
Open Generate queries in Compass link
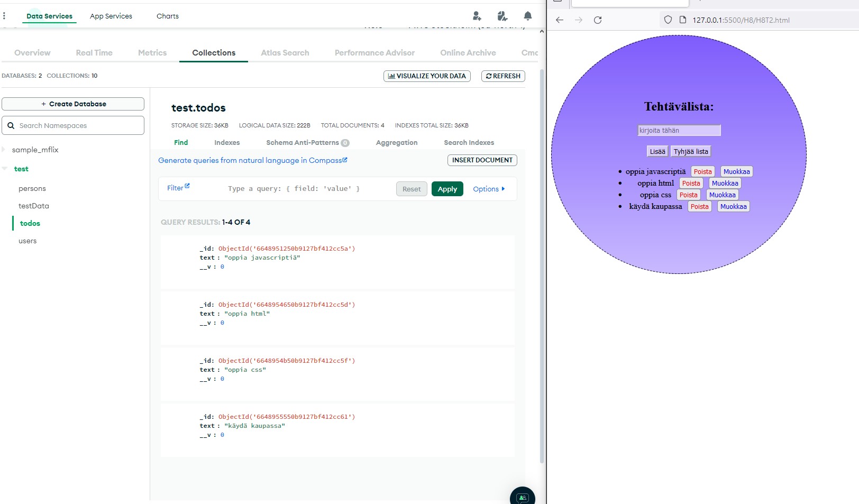tap(252, 160)
